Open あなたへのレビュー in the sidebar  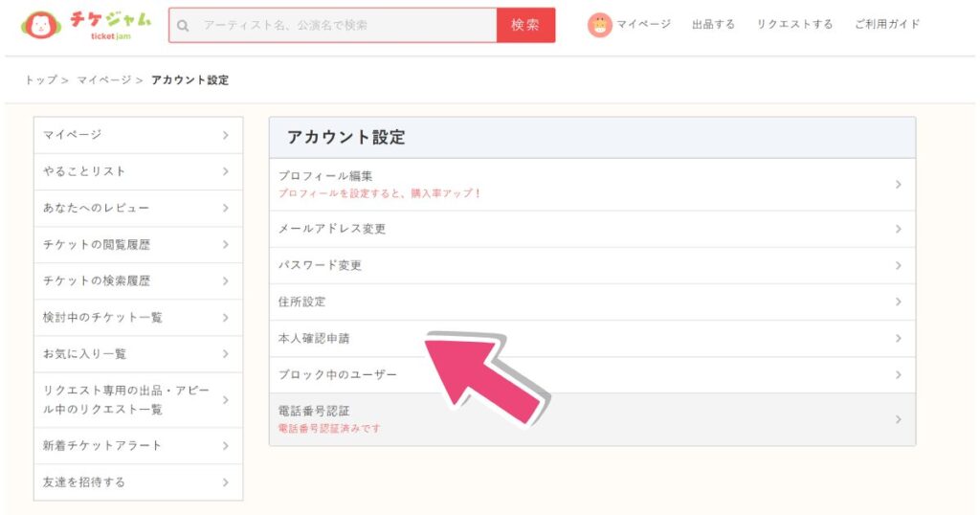click(x=138, y=208)
